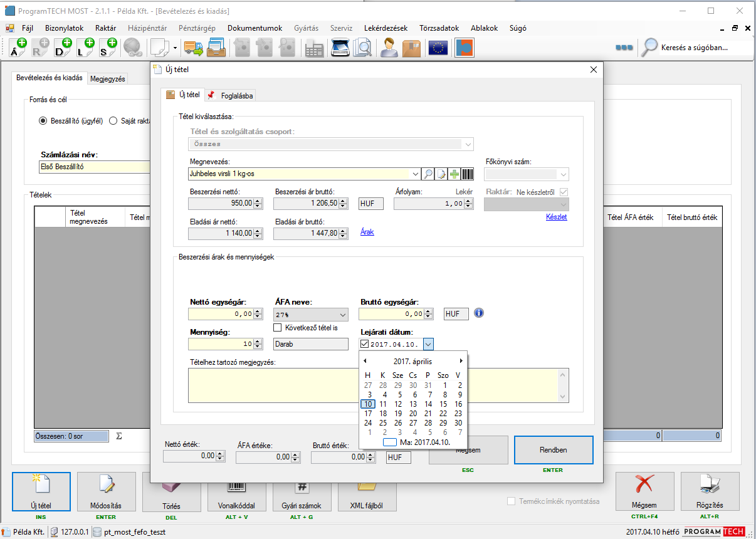Click the edit item note icon beside Megnevezés
Viewport: 756px width, 539px height.
(x=441, y=174)
